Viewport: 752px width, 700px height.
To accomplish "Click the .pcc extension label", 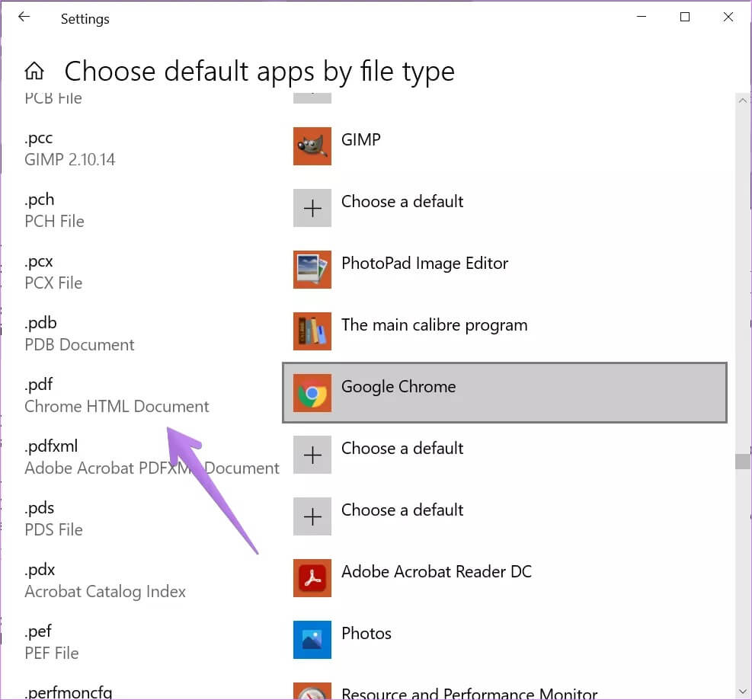I will tap(39, 139).
